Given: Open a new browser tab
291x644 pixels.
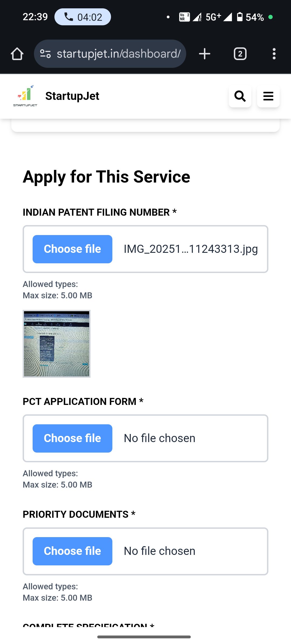Looking at the screenshot, I should [x=205, y=54].
